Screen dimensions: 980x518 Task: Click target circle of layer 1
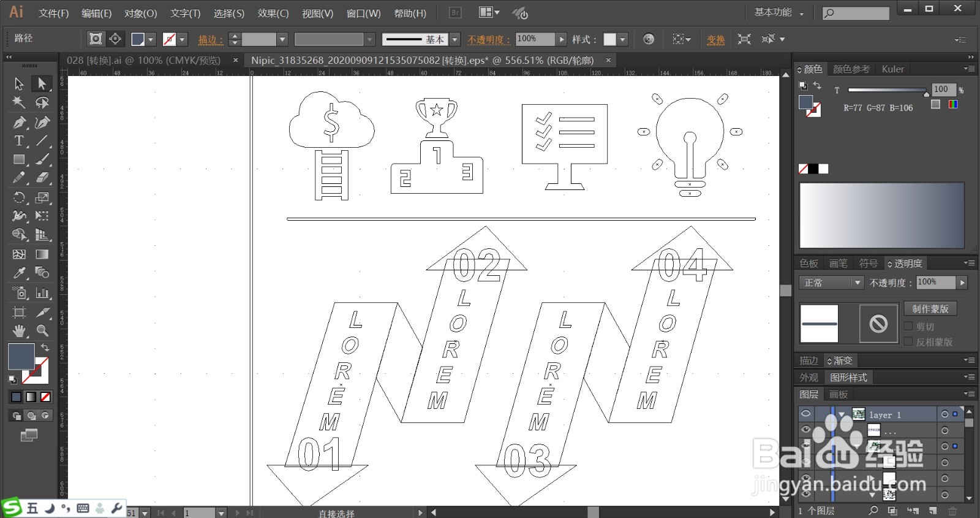pos(944,414)
